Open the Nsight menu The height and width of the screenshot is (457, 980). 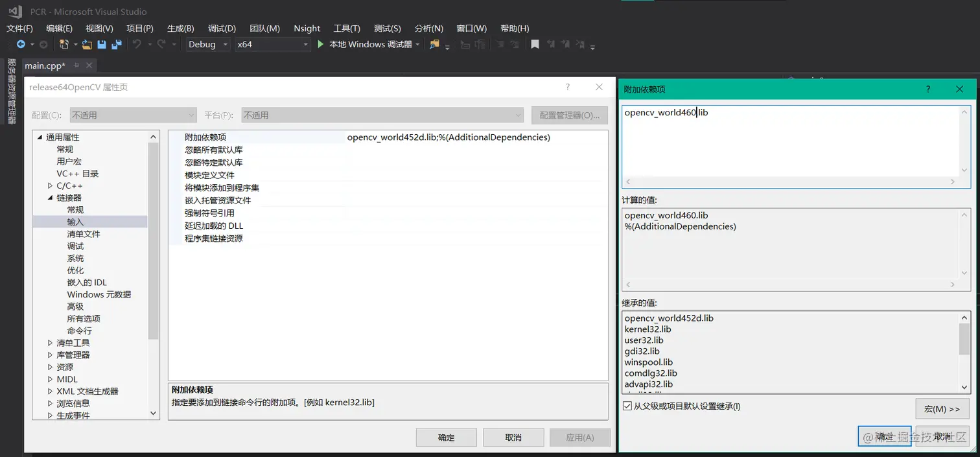pyautogui.click(x=307, y=29)
